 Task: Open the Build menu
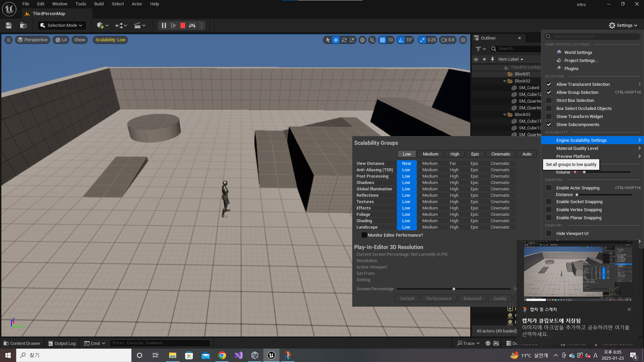point(99,4)
